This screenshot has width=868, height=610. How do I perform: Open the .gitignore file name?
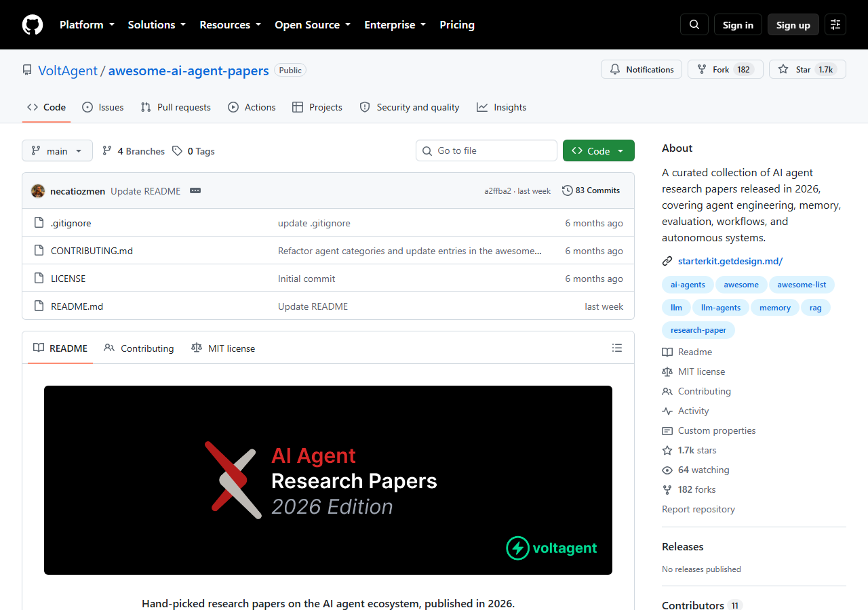click(x=71, y=223)
